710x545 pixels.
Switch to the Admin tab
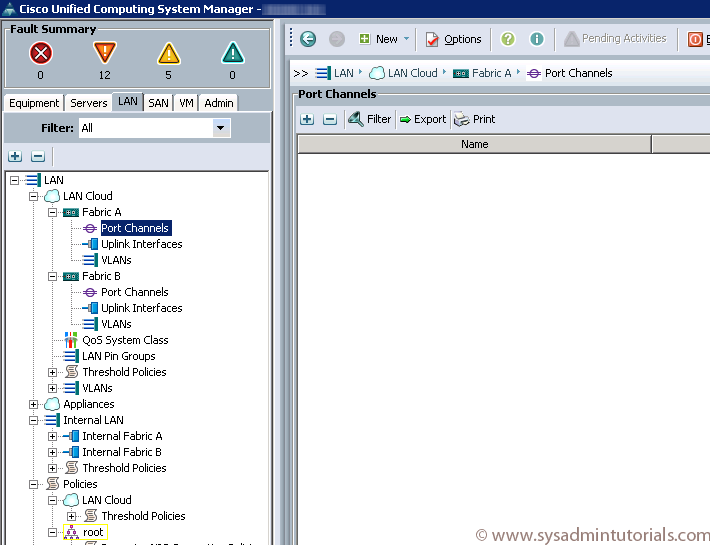pos(219,103)
